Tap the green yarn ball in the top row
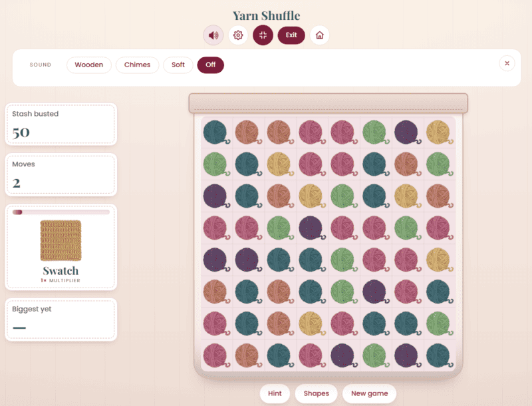Image resolution: width=532 pixels, height=406 pixels. point(376,132)
